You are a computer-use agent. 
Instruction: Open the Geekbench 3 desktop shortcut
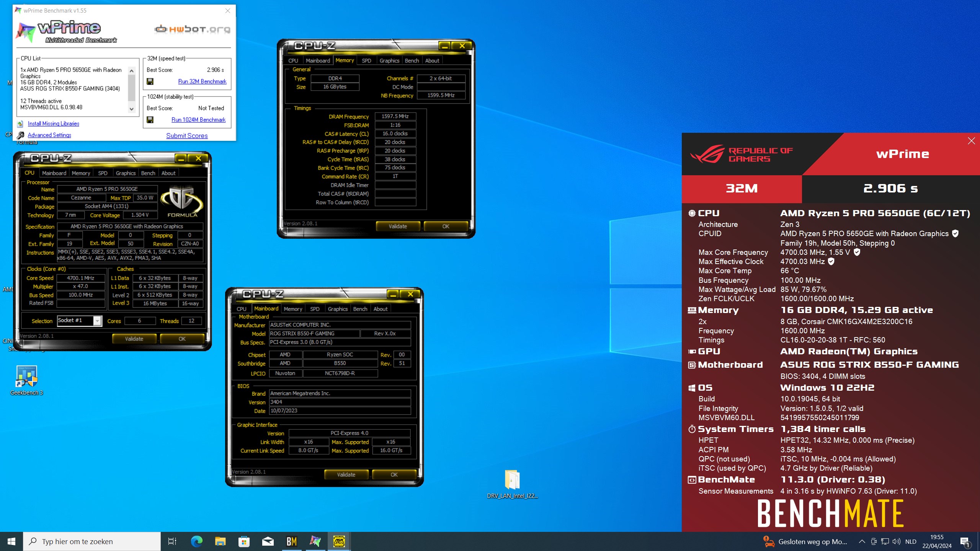click(x=26, y=380)
